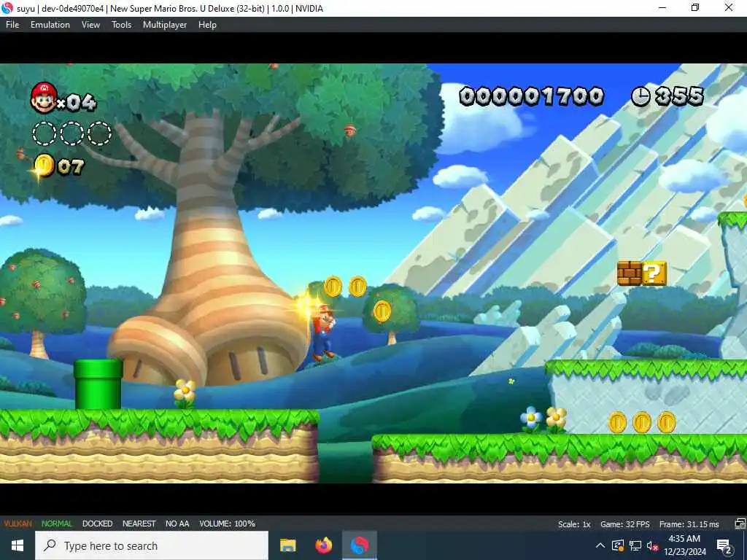Screen dimensions: 747x560
Task: Open the Windows Start menu
Action: click(x=18, y=545)
